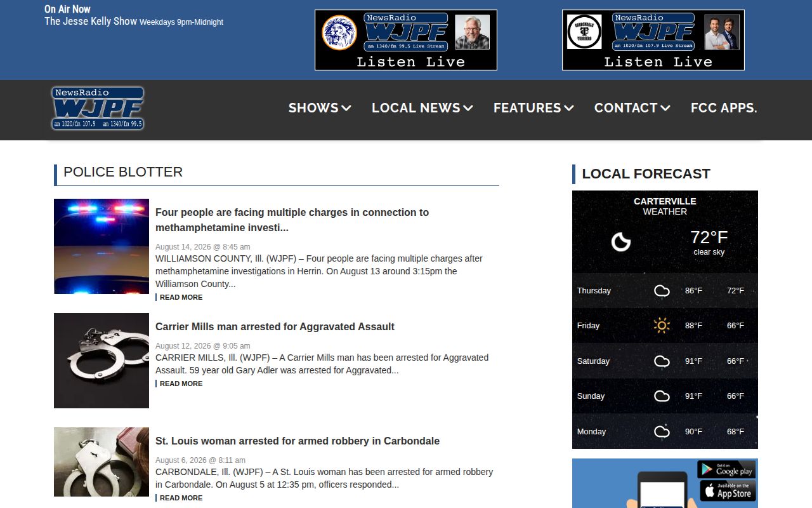This screenshot has width=812, height=508.
Task: Click Monday's partly cloudy night icon
Action: [x=662, y=432]
